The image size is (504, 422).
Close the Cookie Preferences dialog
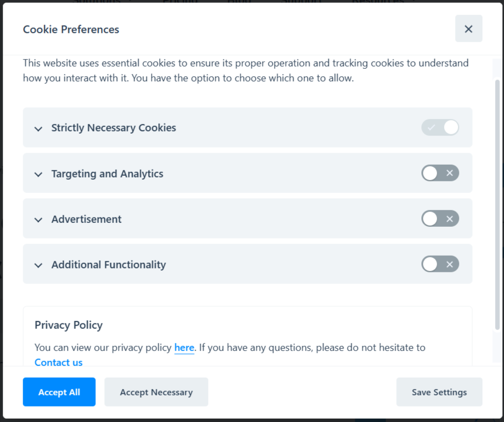coord(468,28)
